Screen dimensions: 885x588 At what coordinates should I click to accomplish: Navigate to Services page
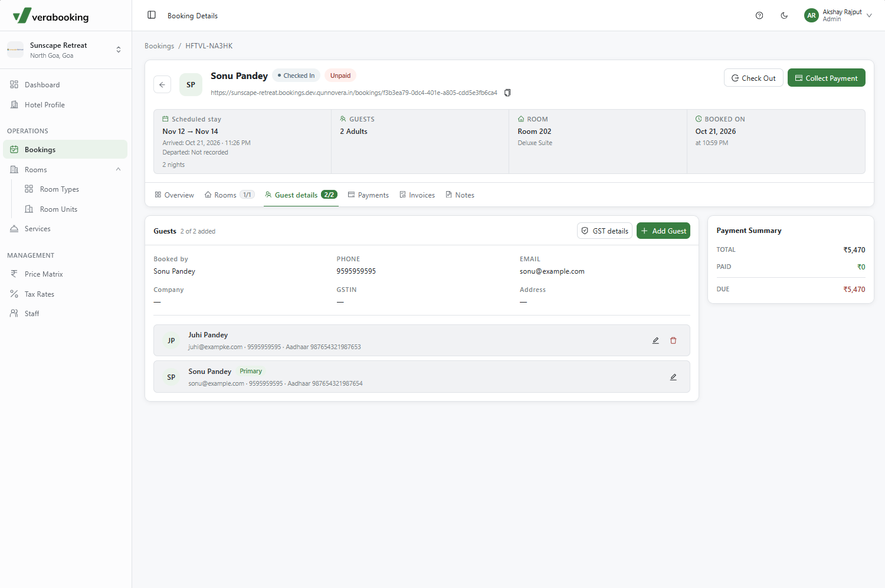(x=65, y=229)
